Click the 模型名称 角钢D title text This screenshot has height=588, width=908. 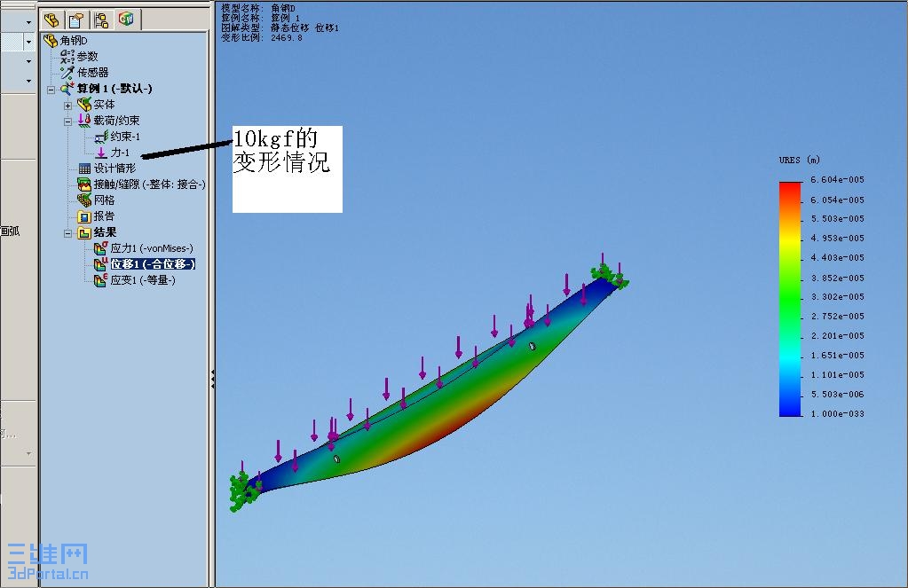258,8
